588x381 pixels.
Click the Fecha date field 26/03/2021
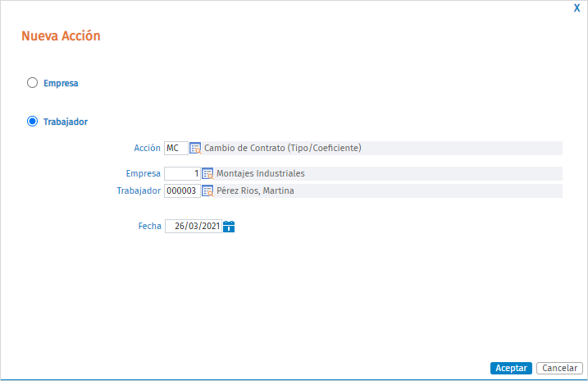tap(194, 227)
